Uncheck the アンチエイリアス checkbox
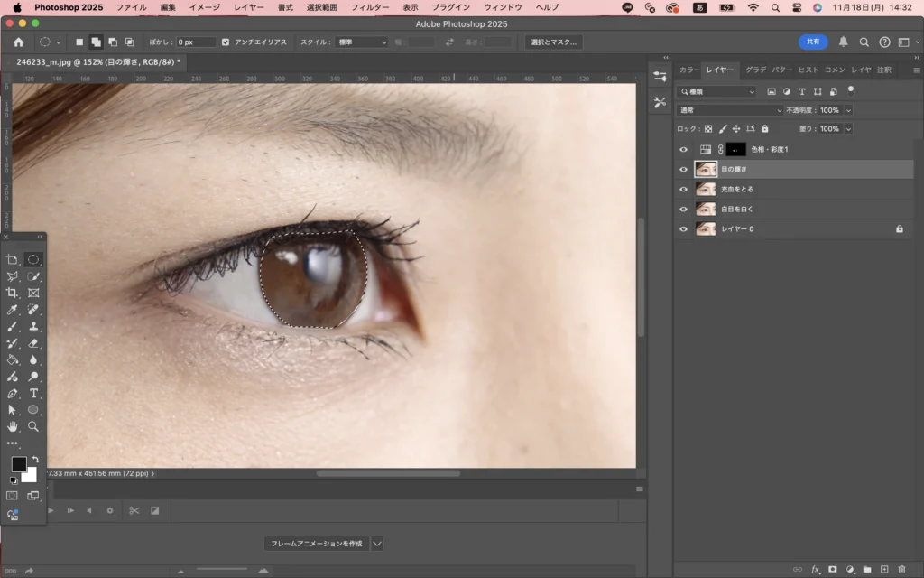 pyautogui.click(x=226, y=42)
